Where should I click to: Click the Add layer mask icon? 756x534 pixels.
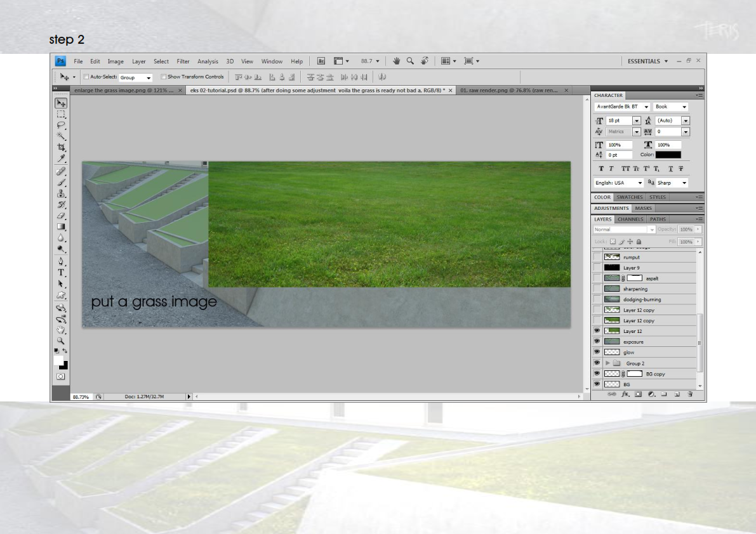point(638,394)
